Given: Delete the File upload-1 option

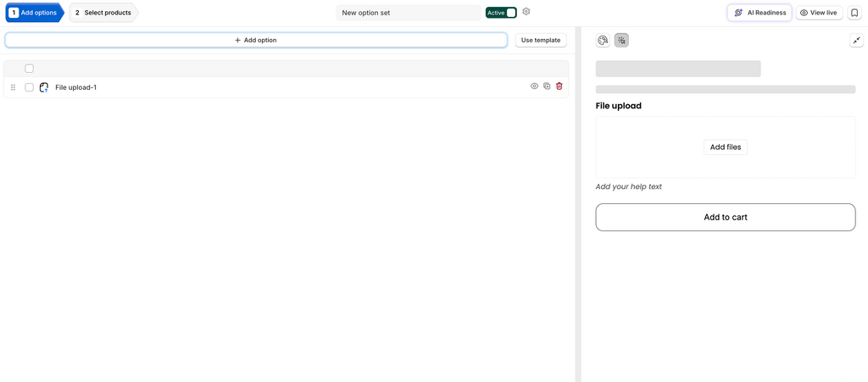Looking at the screenshot, I should 559,86.
